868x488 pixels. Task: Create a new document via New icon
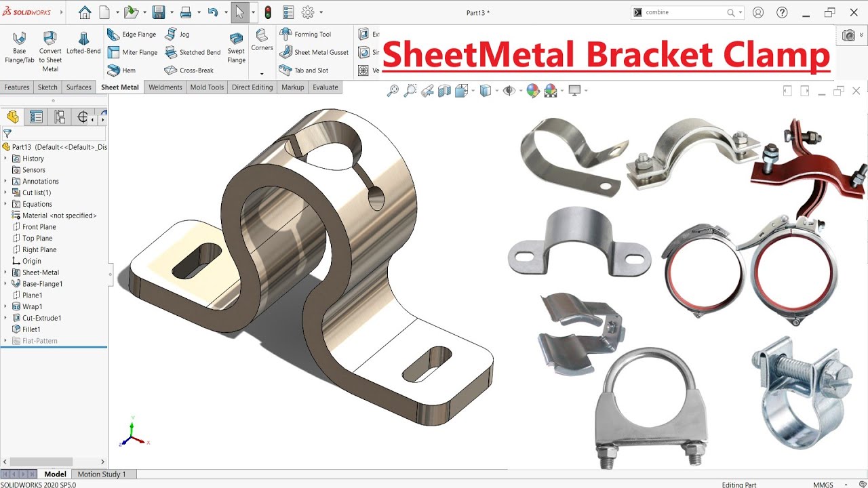click(104, 12)
